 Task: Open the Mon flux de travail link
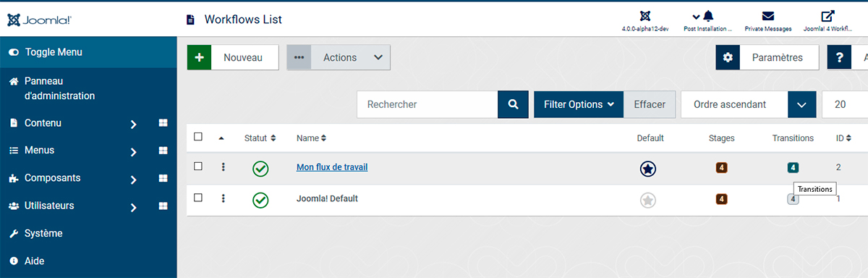point(332,167)
